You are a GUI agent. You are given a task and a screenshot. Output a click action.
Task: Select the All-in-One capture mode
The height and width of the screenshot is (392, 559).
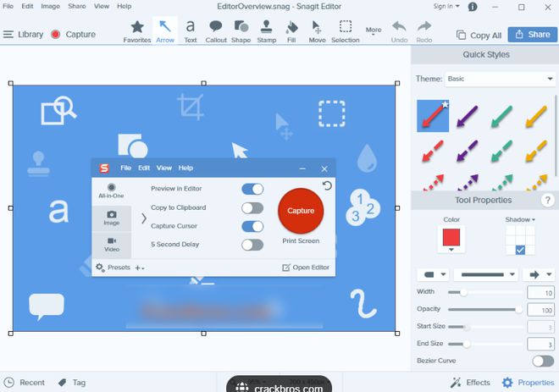click(x=111, y=190)
